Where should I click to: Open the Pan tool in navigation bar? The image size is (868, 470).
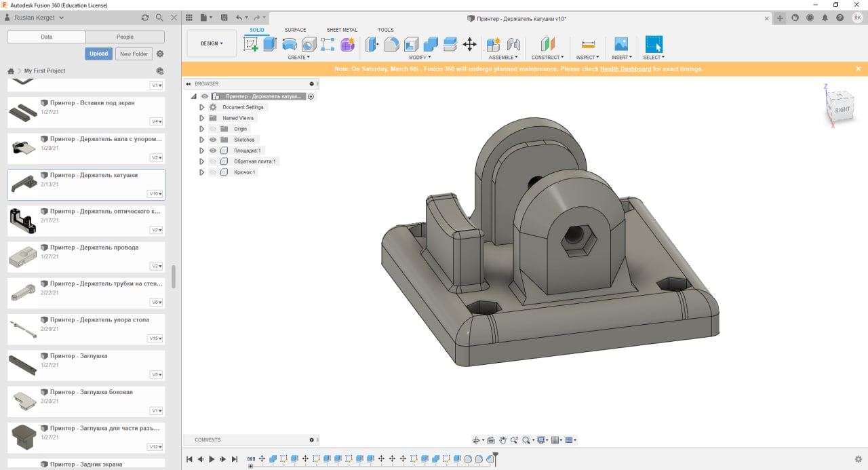(x=502, y=440)
